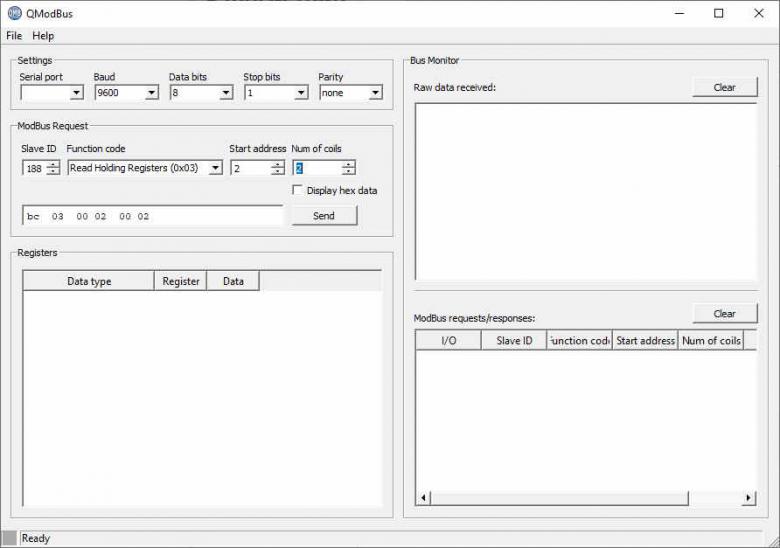Click the raw request bytes field

(153, 216)
